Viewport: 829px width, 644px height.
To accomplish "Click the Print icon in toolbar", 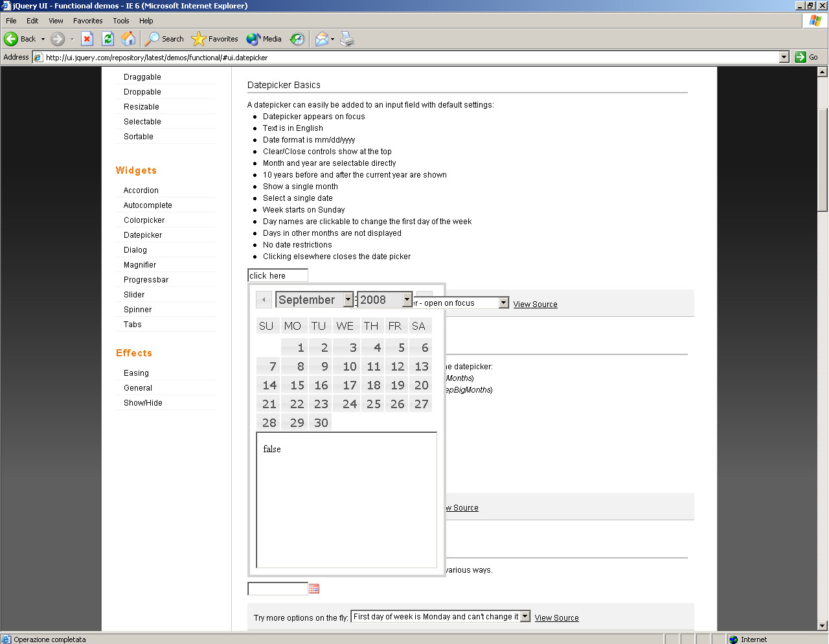I will point(347,39).
